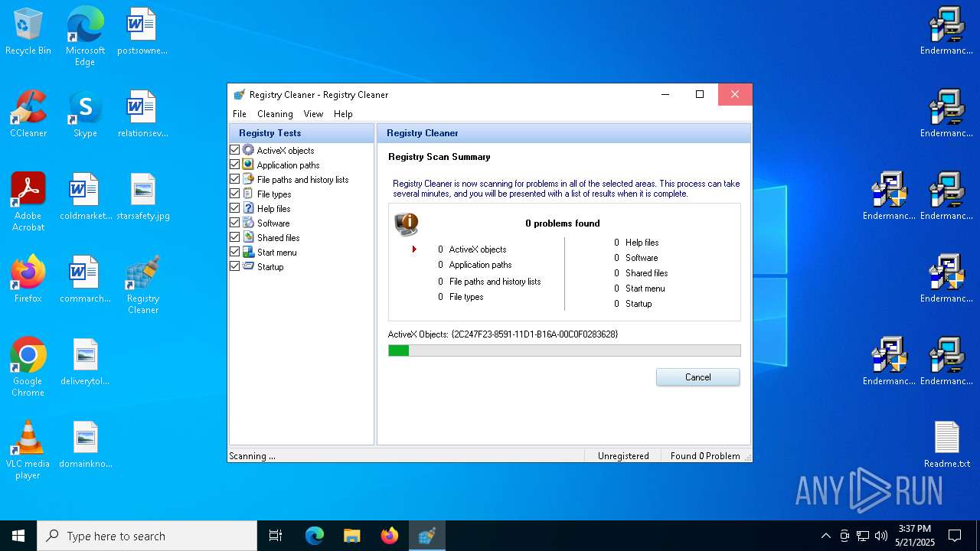Open the notification center
Viewport: 980px width, 551px height.
coord(955,536)
